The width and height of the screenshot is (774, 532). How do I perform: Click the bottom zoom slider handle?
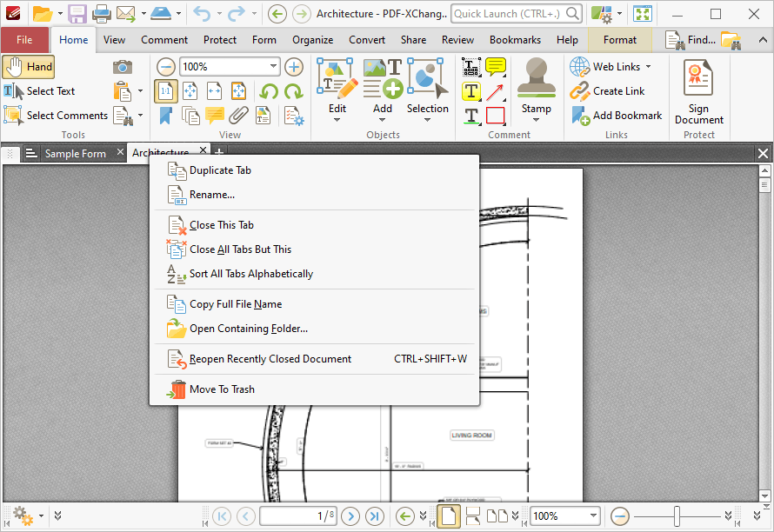[677, 516]
